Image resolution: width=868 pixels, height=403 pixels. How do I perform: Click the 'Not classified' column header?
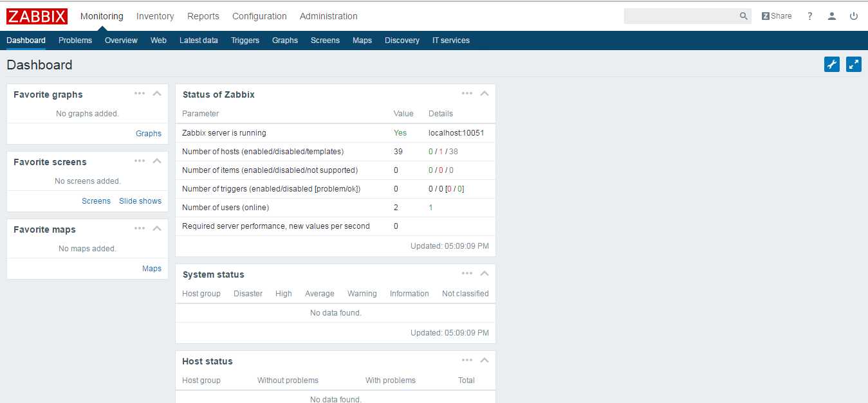point(465,294)
